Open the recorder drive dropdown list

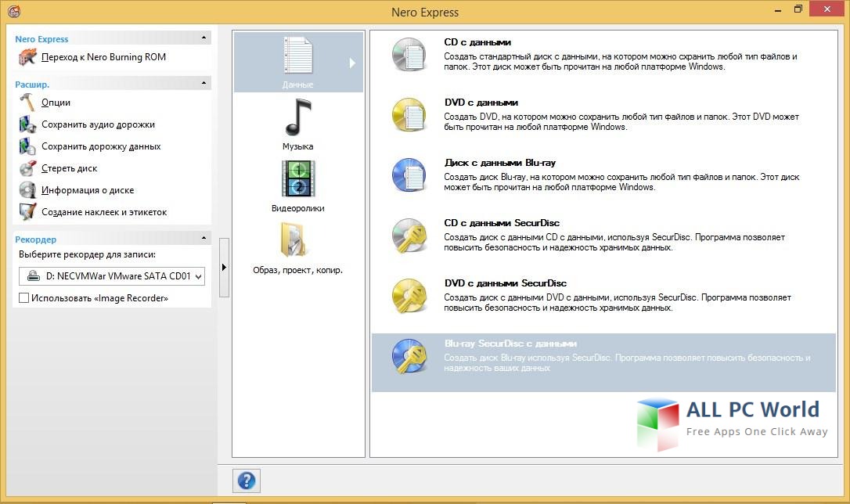198,276
